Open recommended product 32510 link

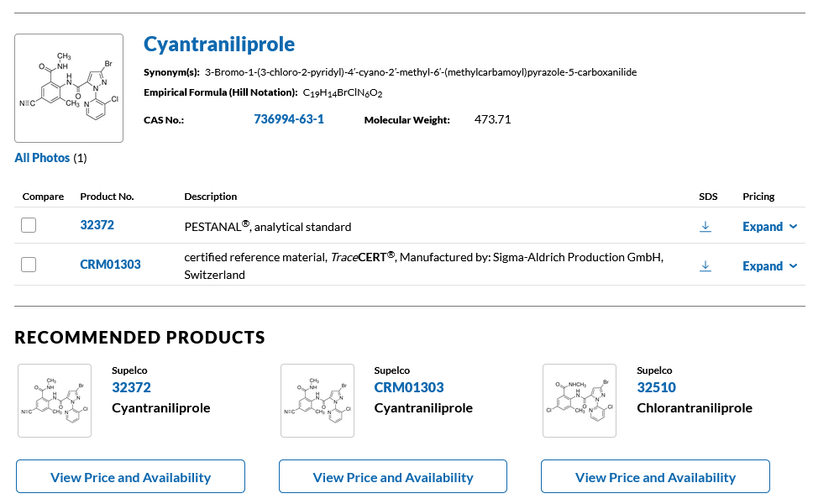656,387
